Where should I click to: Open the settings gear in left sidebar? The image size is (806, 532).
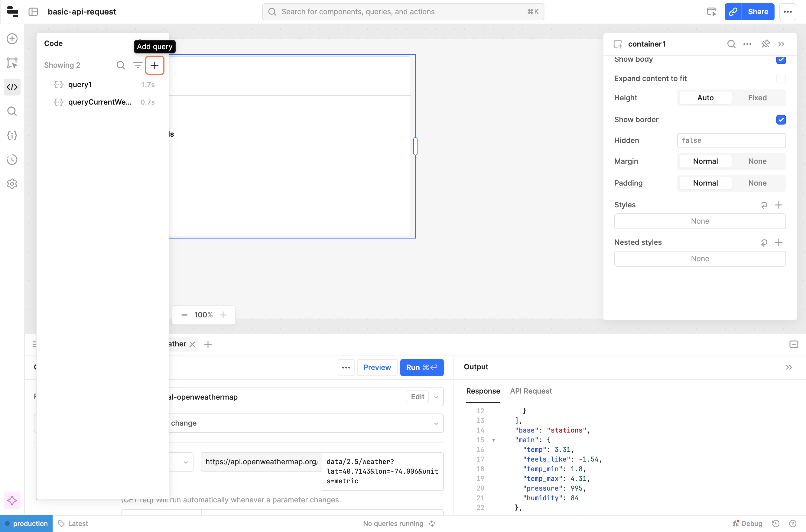[x=12, y=183]
